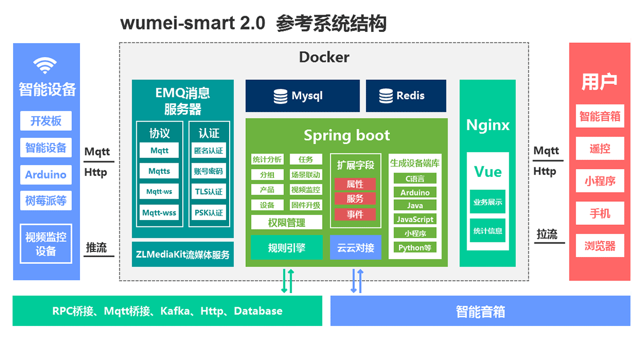Click the 遥控 box in the 用户 panel
Viewport: 644px width, 339px height.
click(x=600, y=149)
